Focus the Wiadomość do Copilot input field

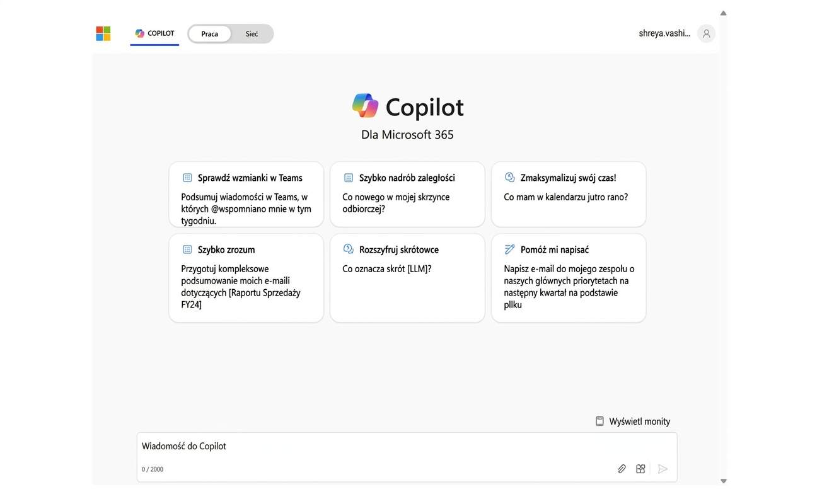coord(407,457)
